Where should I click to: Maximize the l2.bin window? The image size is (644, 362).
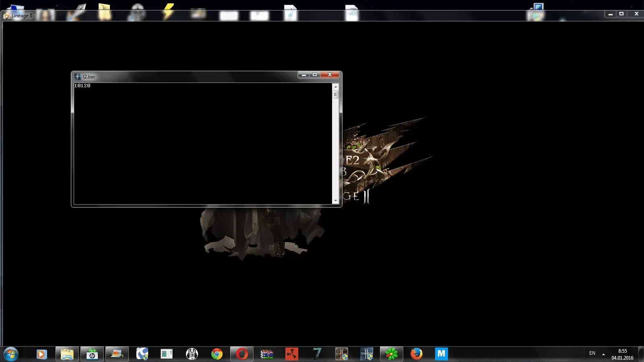point(315,75)
